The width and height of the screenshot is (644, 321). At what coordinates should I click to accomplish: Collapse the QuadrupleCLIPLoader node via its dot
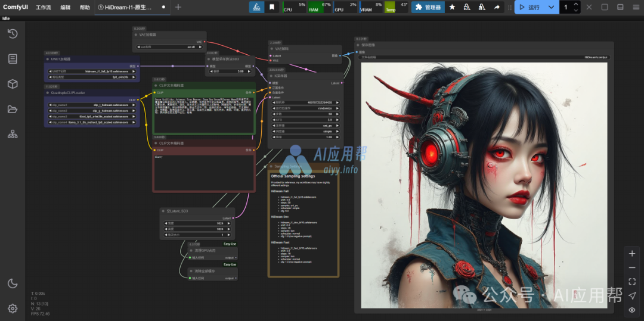pos(48,93)
